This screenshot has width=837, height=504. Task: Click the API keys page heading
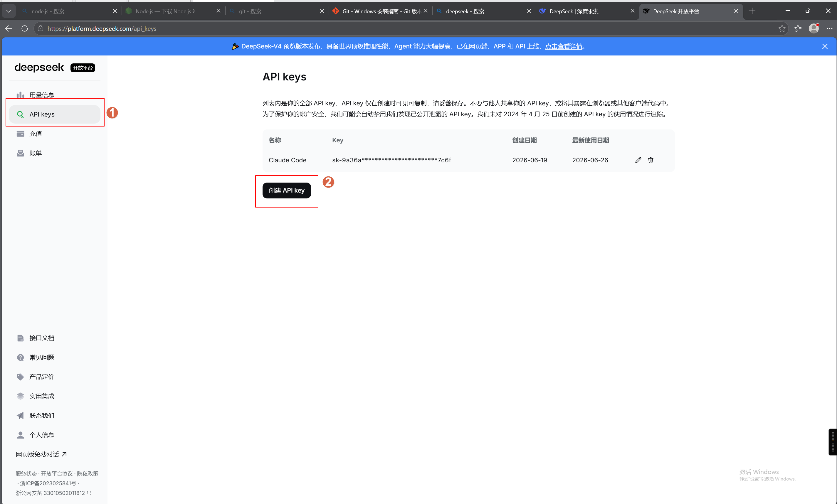(284, 77)
